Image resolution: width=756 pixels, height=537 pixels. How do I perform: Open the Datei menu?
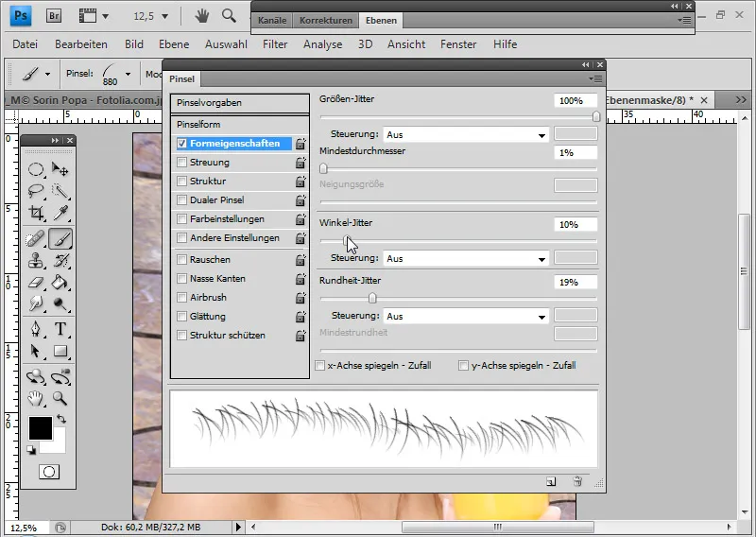pos(26,43)
